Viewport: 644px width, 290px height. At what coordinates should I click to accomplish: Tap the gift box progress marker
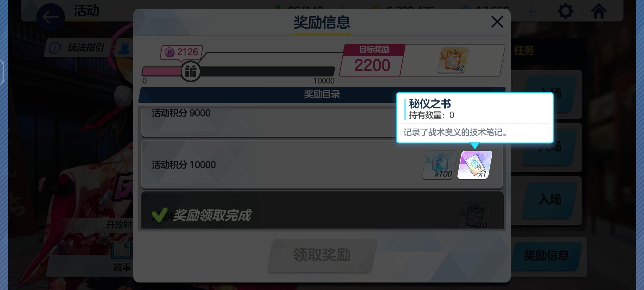click(191, 71)
